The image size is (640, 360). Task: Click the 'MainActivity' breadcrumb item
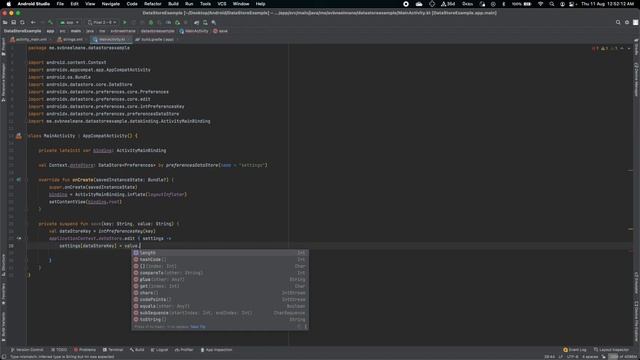coord(194,31)
